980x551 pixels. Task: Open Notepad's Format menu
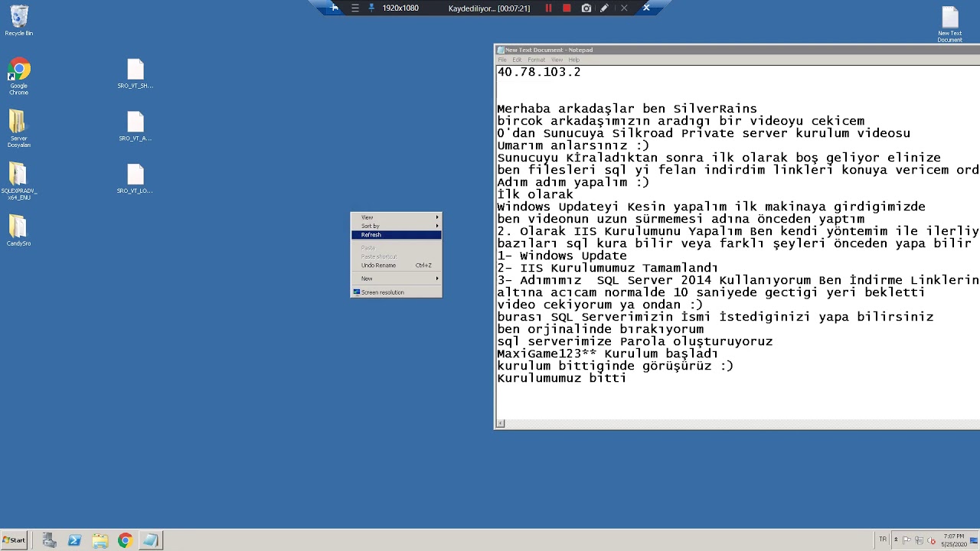(536, 60)
